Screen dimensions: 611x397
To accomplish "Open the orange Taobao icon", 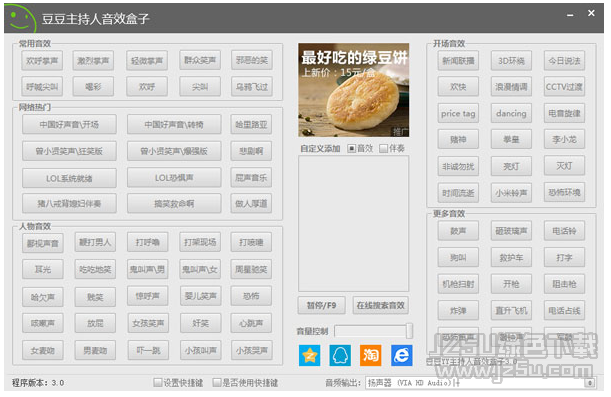I will (370, 355).
